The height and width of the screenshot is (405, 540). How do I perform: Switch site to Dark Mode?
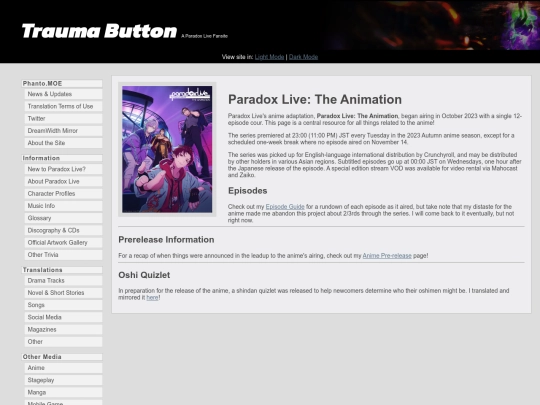(x=303, y=57)
